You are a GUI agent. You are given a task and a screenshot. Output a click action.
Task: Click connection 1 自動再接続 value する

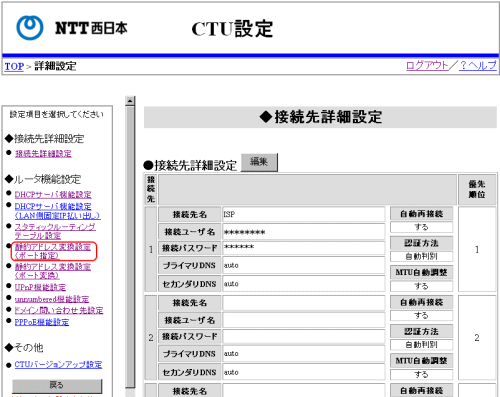point(421,227)
